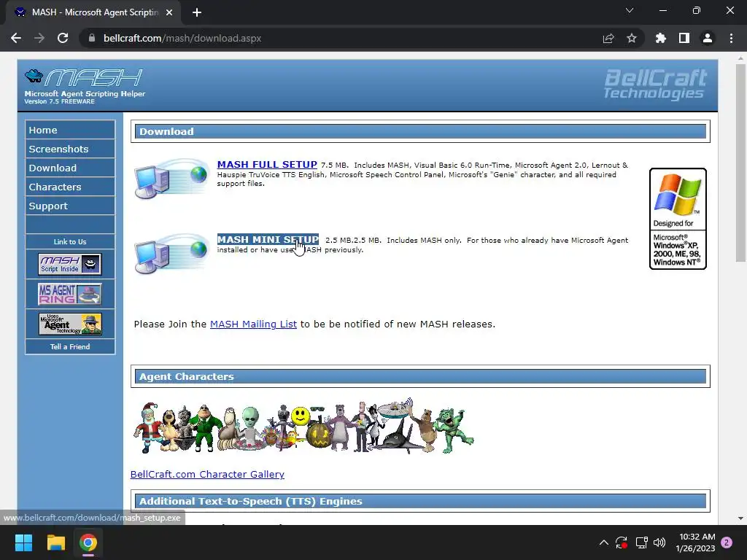Click the computer globe icon beside Mini Setup
The width and height of the screenshot is (747, 560).
coord(172,254)
